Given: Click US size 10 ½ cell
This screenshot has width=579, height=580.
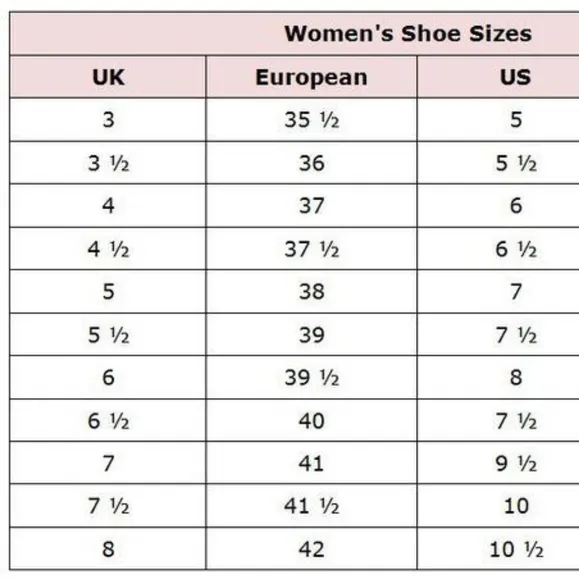Looking at the screenshot, I should coord(498,549).
